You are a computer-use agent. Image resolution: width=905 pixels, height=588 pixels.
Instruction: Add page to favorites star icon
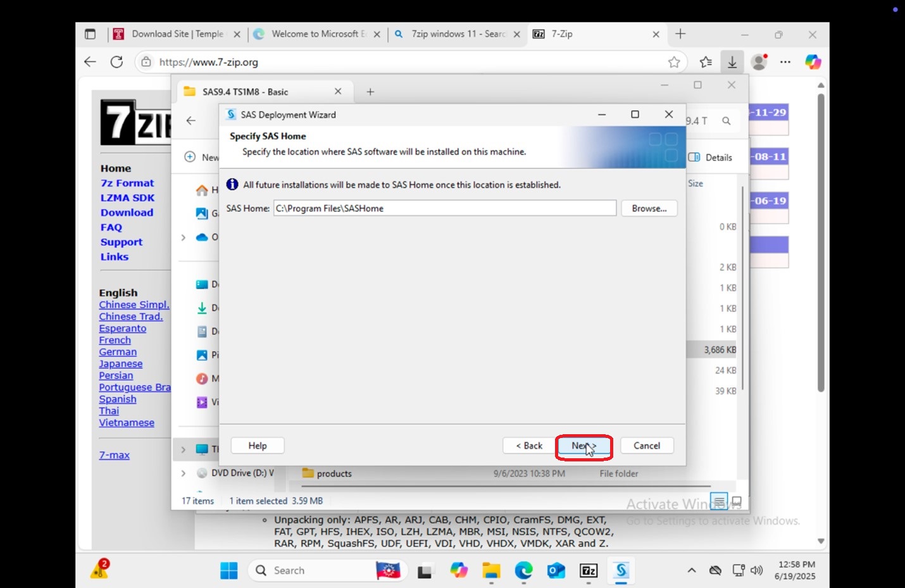[674, 62]
